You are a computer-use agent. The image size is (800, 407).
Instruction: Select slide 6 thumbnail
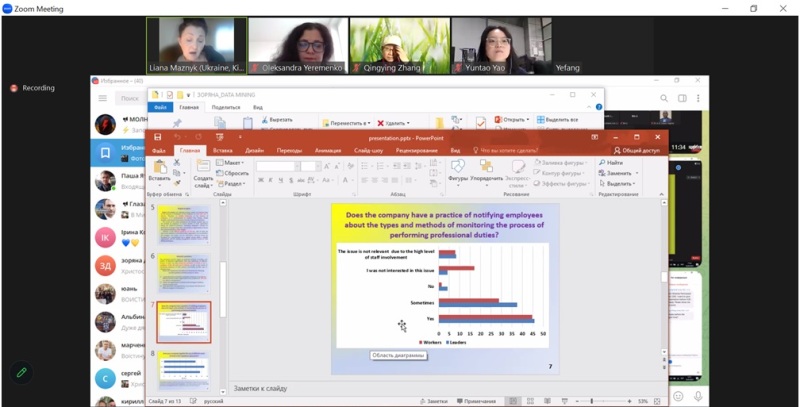point(184,273)
